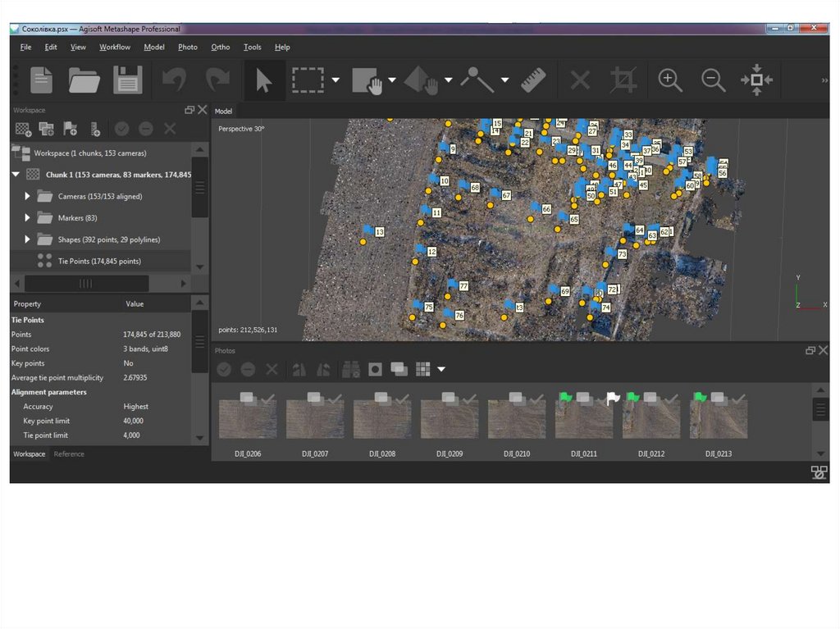Select Tie Points item in workspace tree
The width and height of the screenshot is (840, 629).
tap(98, 262)
